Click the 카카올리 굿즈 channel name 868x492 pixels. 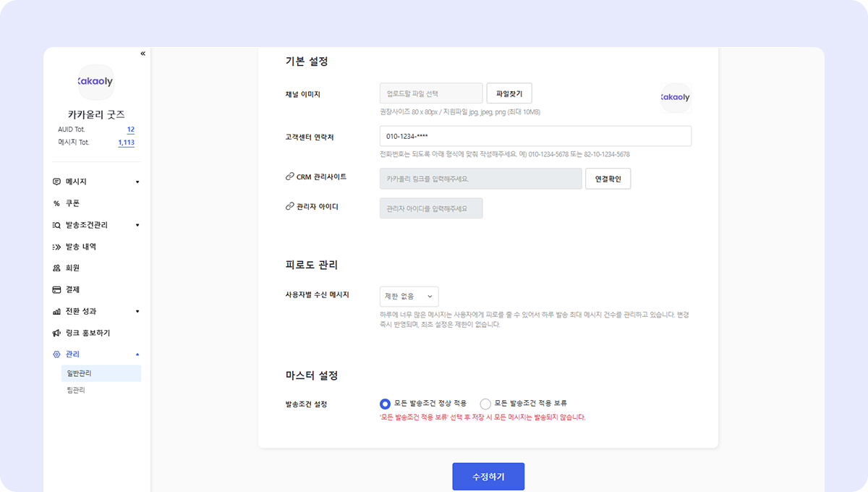[96, 114]
